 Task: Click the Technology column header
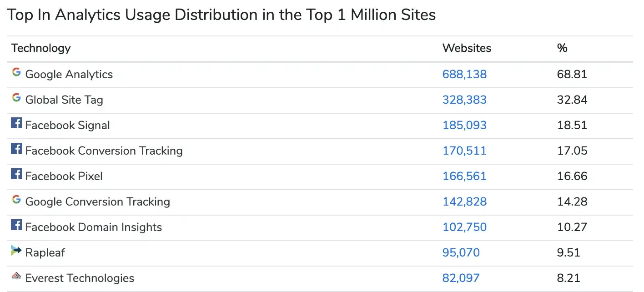tap(41, 48)
